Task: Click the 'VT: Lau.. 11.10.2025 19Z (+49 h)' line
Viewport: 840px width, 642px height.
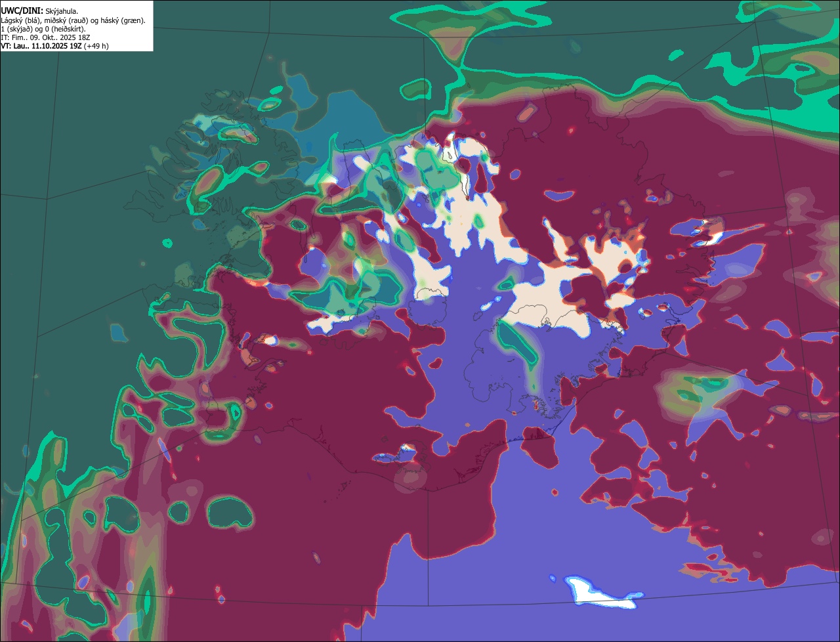Action: click(54, 46)
